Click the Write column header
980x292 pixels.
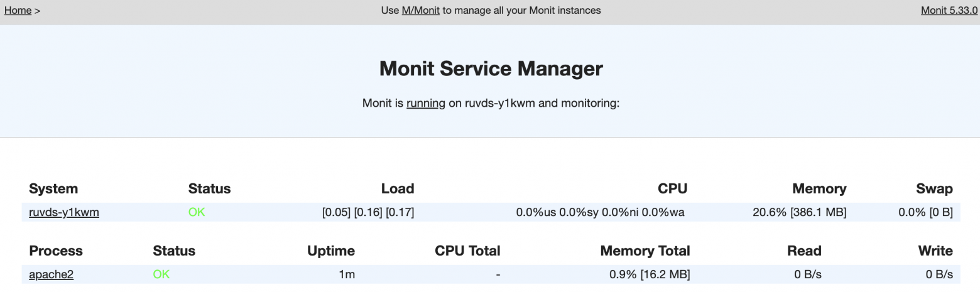pyautogui.click(x=935, y=251)
